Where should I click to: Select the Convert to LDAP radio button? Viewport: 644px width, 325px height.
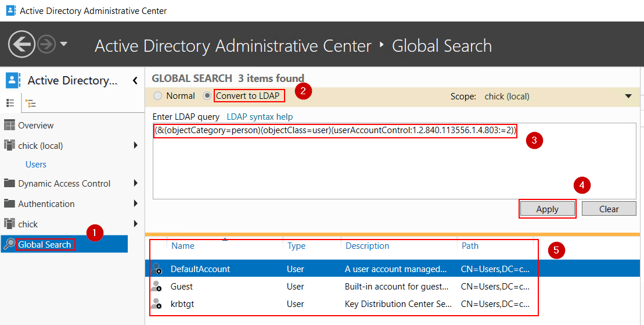(x=207, y=96)
